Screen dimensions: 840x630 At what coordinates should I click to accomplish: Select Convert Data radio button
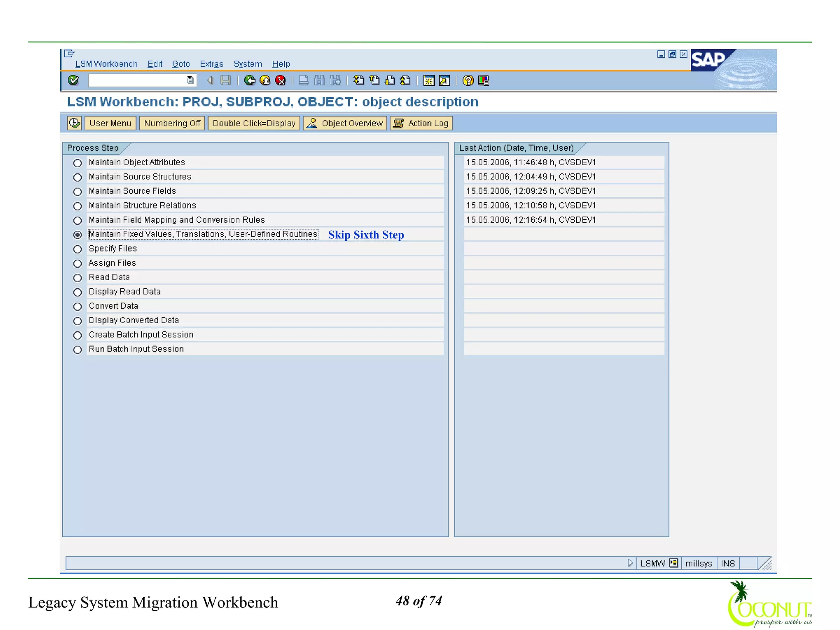pyautogui.click(x=78, y=306)
